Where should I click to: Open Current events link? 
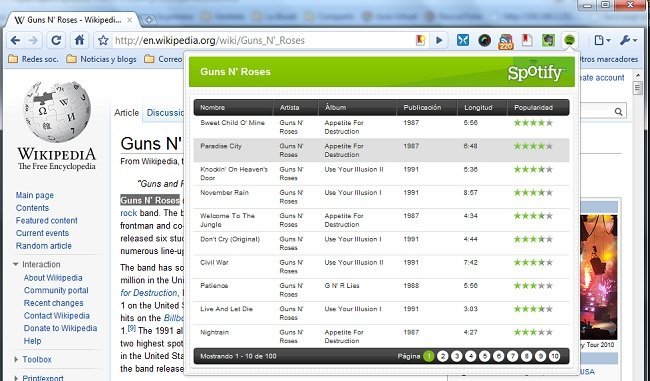(42, 233)
